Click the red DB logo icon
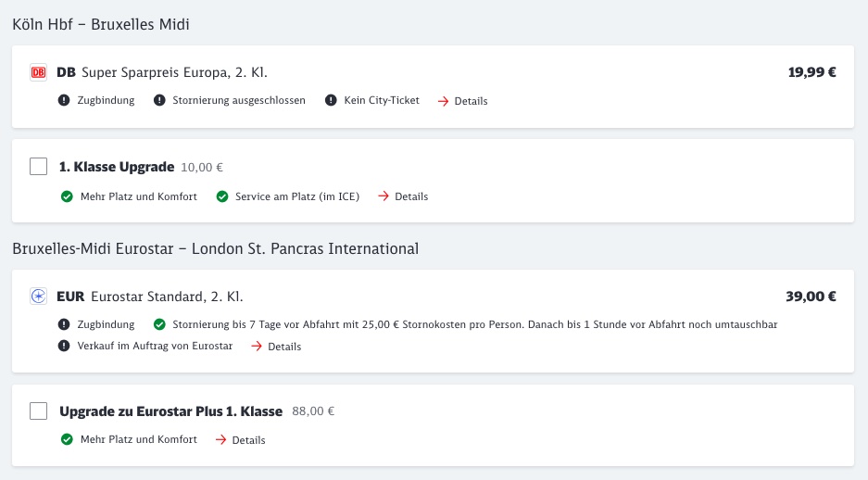 pyautogui.click(x=38, y=72)
